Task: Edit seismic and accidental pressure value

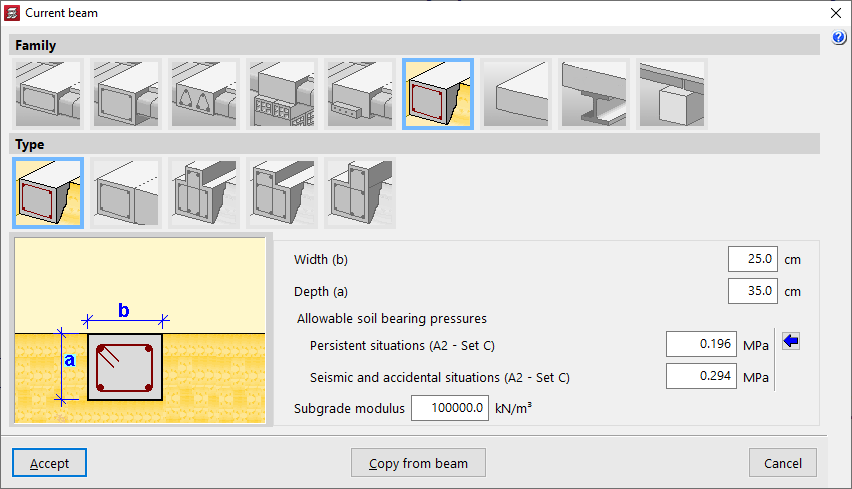Action: click(x=701, y=376)
